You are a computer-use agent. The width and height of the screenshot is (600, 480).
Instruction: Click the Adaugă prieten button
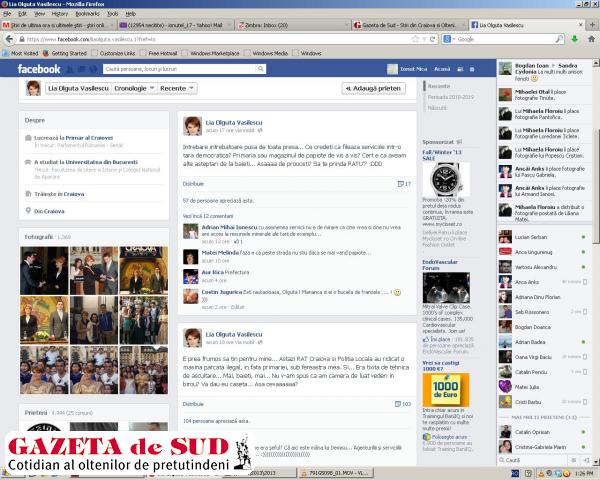pyautogui.click(x=373, y=89)
